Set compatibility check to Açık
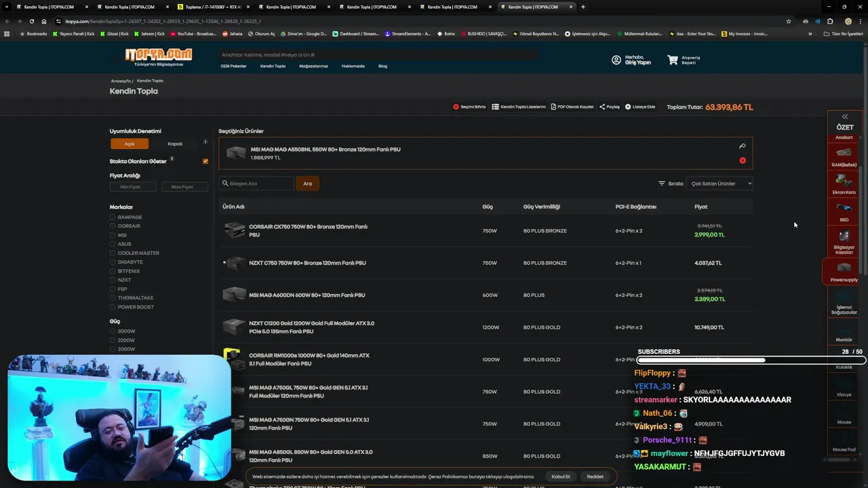Screen dimensions: 868x488 130,144
